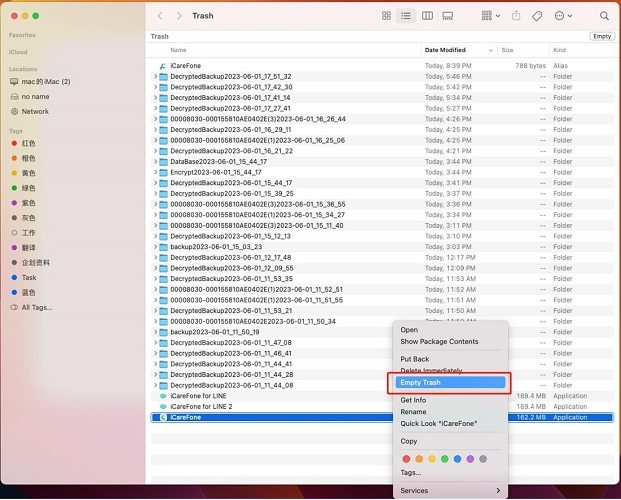Select the red 红色 tag in the sidebar
Image resolution: width=621 pixels, height=500 pixels.
click(x=23, y=143)
